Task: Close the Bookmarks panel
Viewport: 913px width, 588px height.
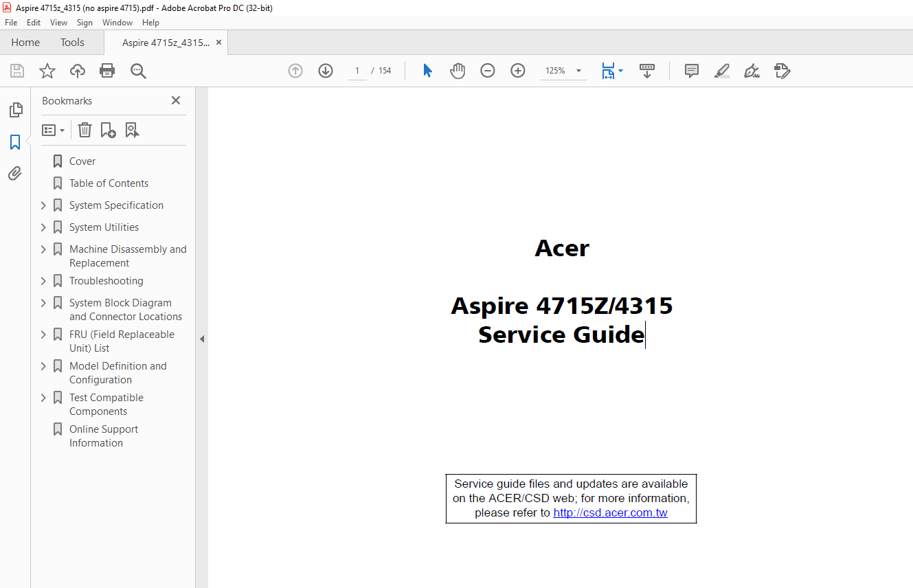Action: pos(176,100)
